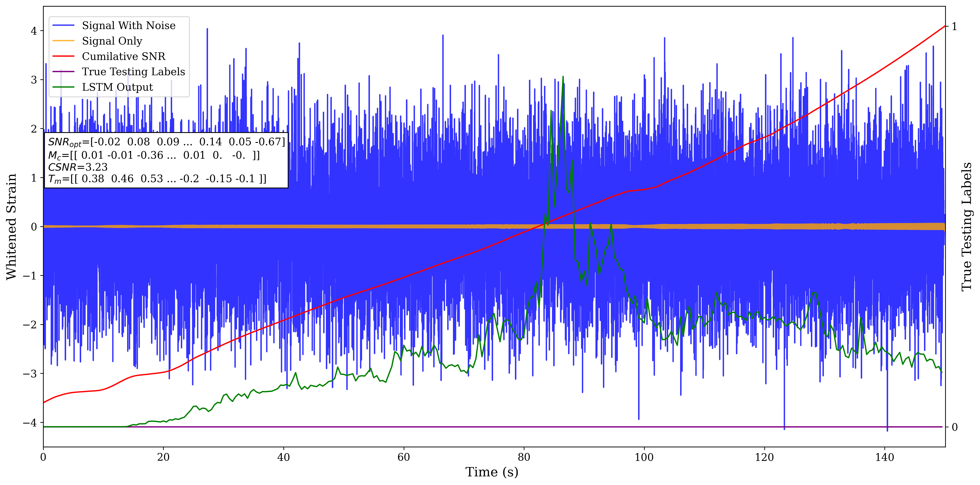Click the T_m values line in annotation box
Viewport: 980px width, 485px height.
157,179
